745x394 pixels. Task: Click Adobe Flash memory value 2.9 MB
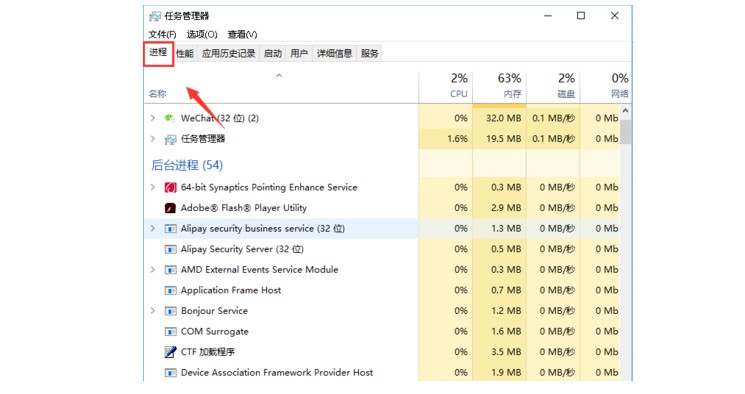click(x=506, y=208)
